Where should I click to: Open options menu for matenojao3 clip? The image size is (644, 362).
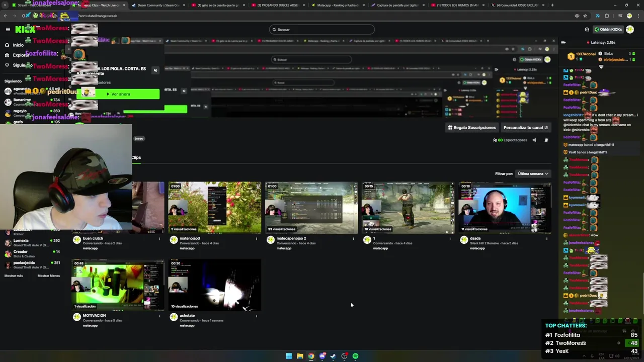(257, 239)
